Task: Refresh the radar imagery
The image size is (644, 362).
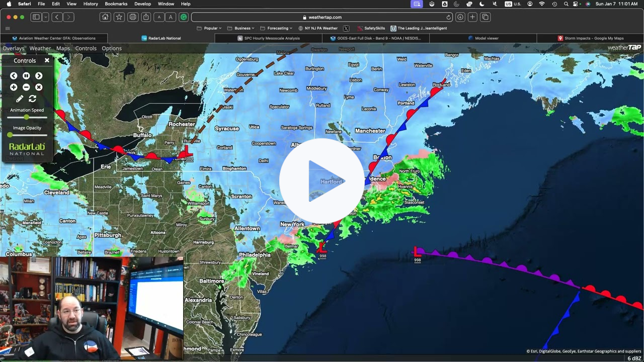Action: pyautogui.click(x=31, y=99)
